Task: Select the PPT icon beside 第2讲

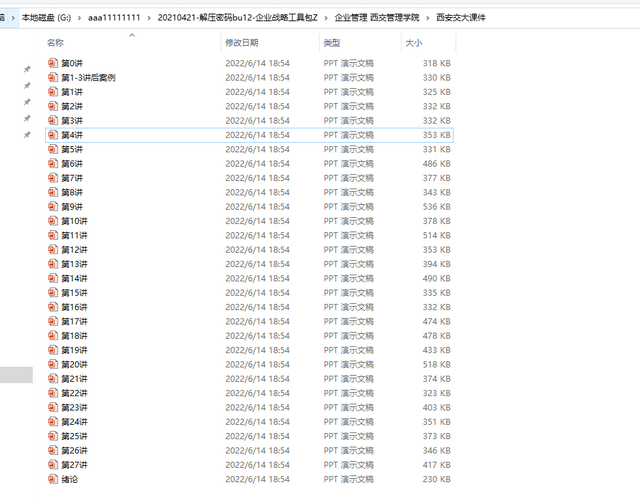Action: [53, 106]
